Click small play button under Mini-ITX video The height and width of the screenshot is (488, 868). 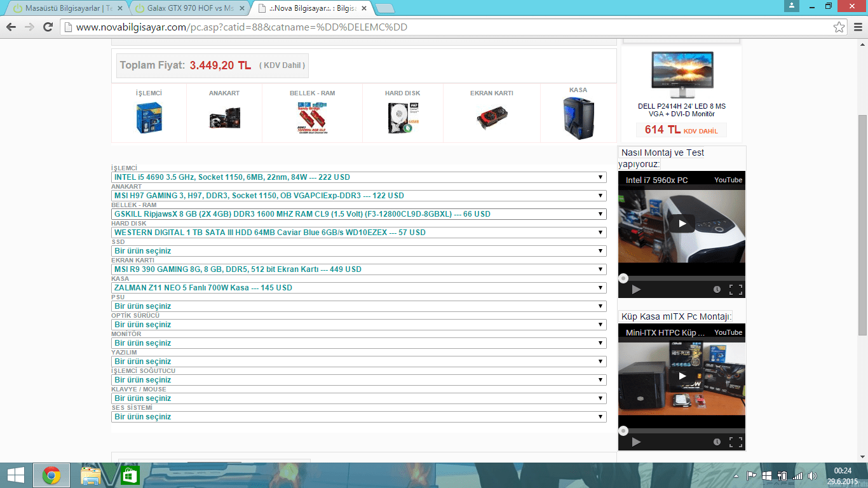pos(636,442)
